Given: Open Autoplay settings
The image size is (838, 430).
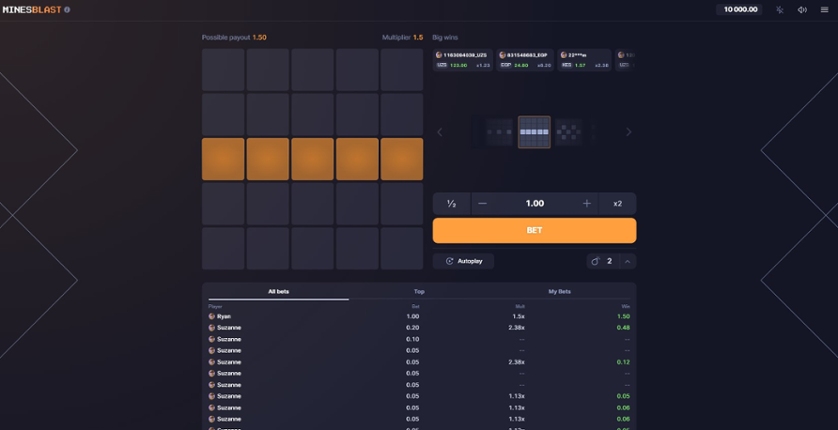Looking at the screenshot, I should tap(464, 261).
